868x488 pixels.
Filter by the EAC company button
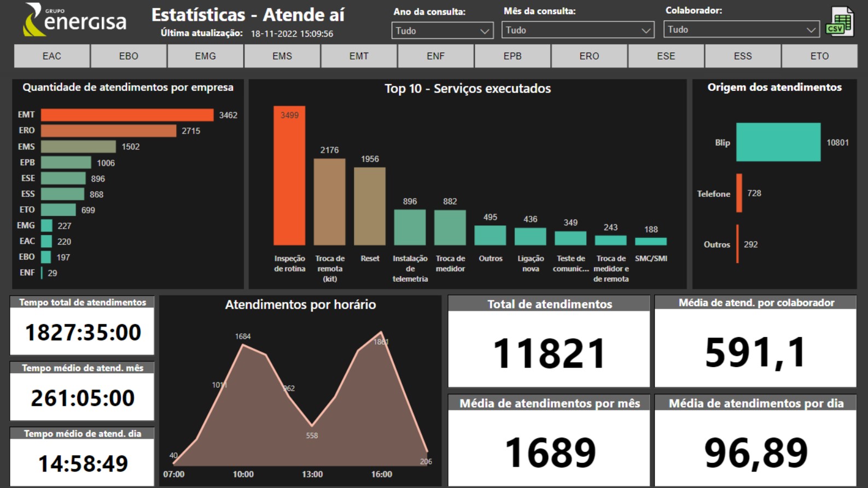[52, 56]
